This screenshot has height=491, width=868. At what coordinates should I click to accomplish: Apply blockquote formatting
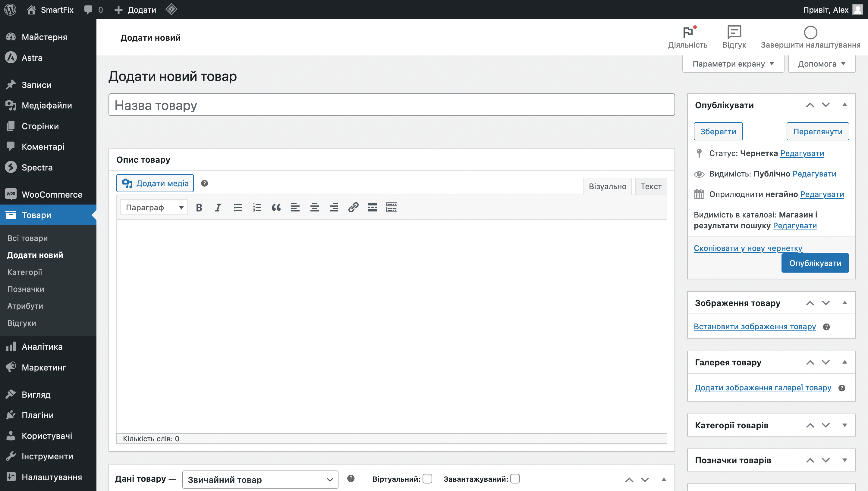tap(276, 207)
